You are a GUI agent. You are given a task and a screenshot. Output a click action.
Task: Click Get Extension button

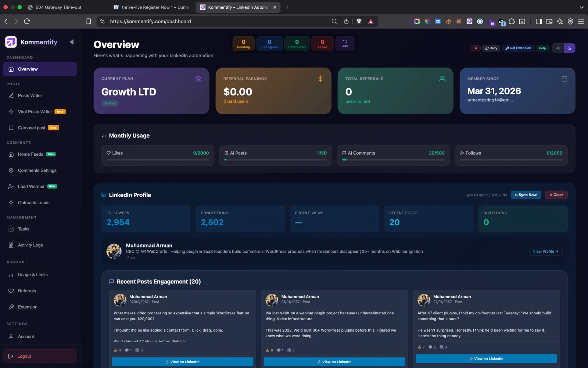click(518, 48)
